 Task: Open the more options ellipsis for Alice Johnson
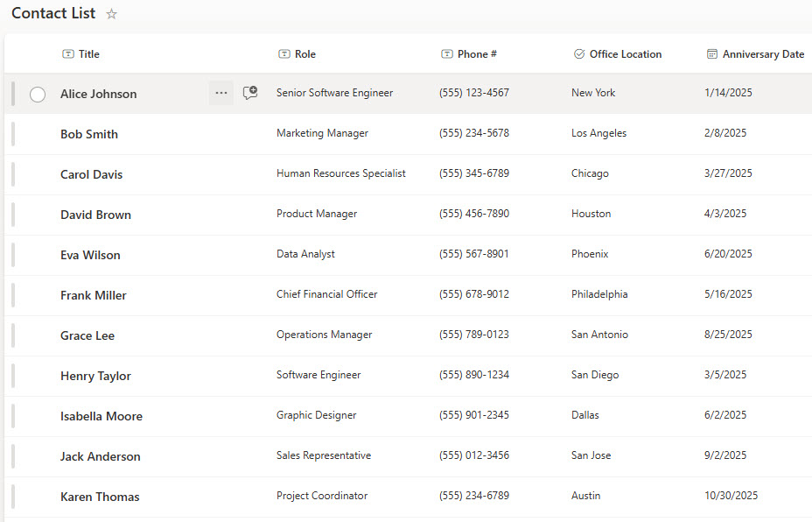221,93
